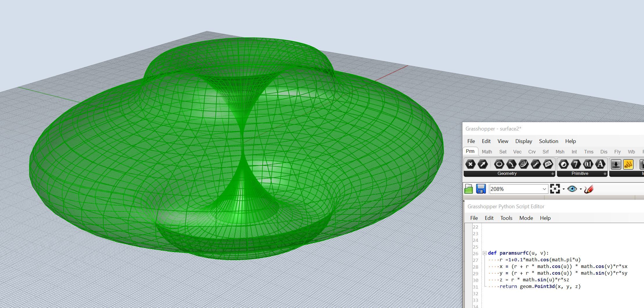Select the Plane parameter icon
The height and width of the screenshot is (308, 644).
tap(548, 164)
